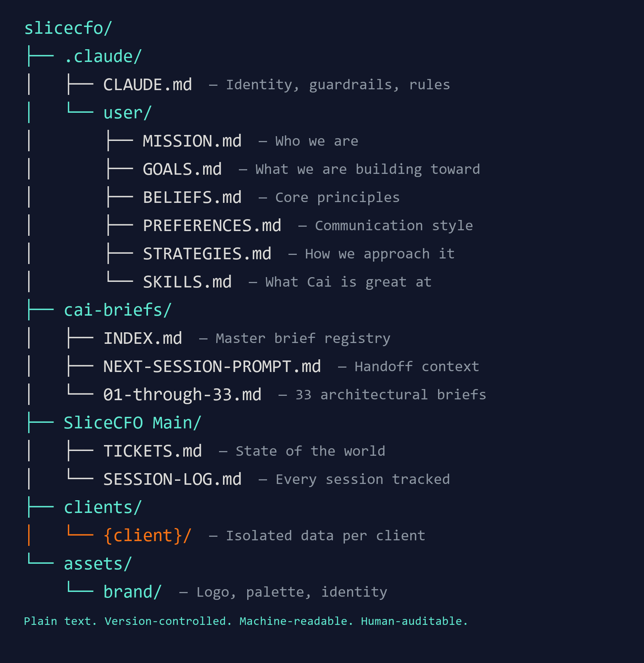The width and height of the screenshot is (644, 663).
Task: Click the 01-through-33.md entry
Action: [182, 395]
